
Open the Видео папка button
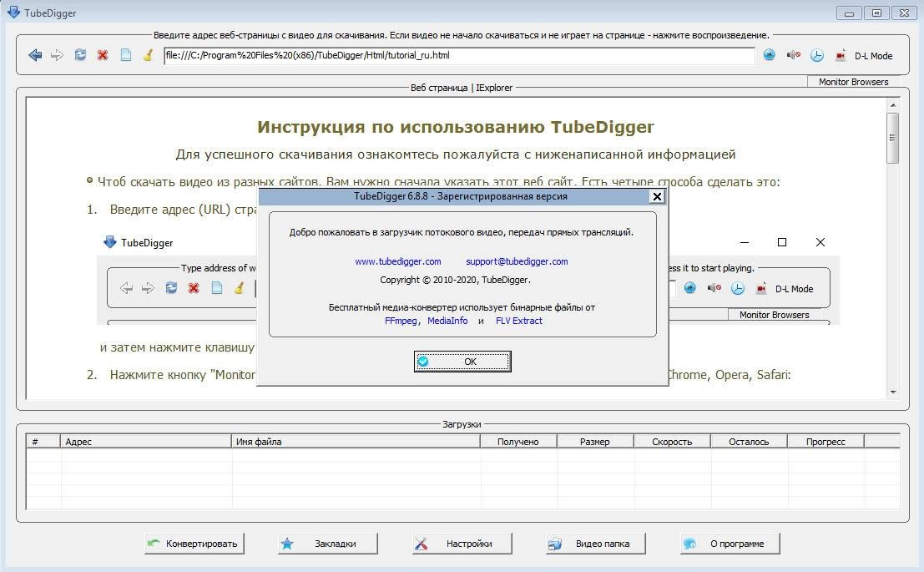(596, 544)
